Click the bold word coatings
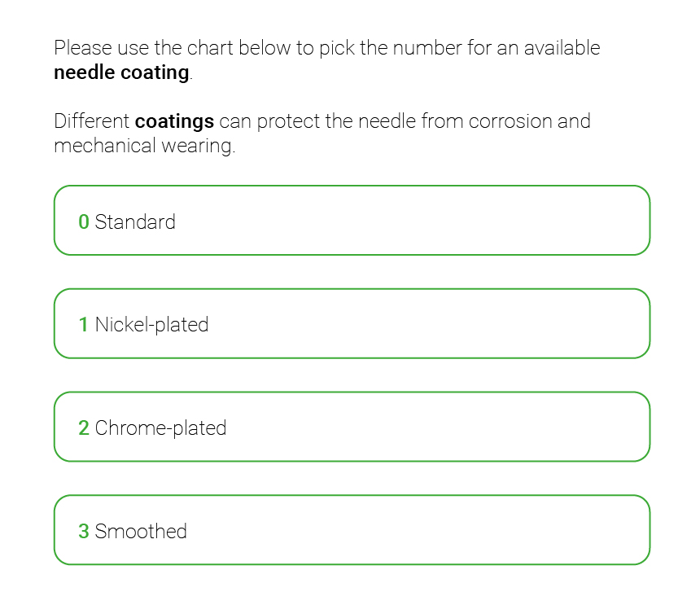700x605 pixels. coord(174,121)
